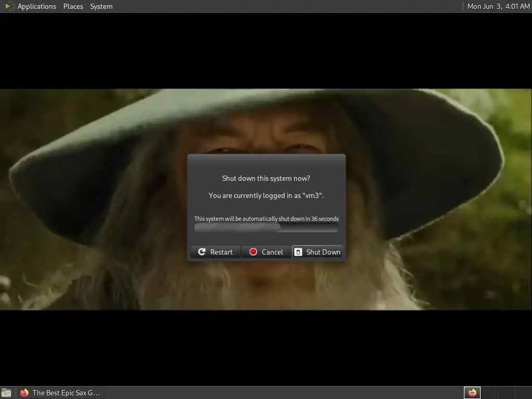Click the automatic shutdown countdown progress bar
This screenshot has width=532, height=399.
coord(266,228)
